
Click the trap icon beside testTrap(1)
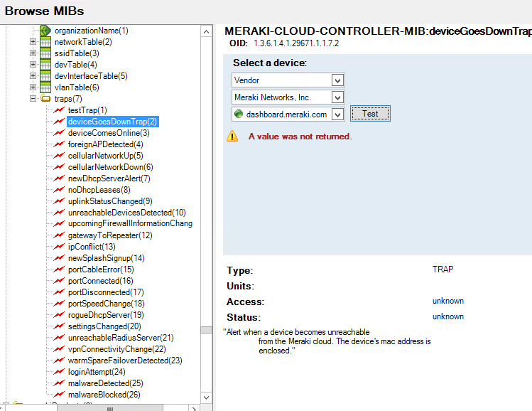pyautogui.click(x=59, y=110)
